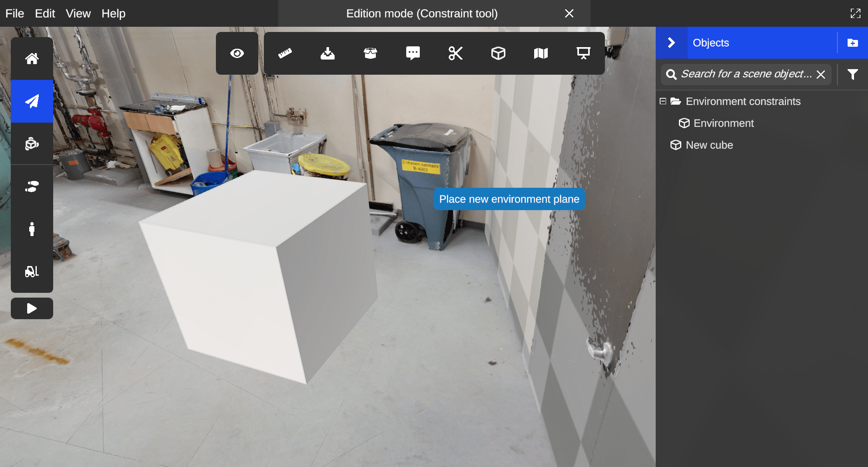Select the paper plane navigation tool
This screenshot has height=467, width=868.
coord(32,101)
